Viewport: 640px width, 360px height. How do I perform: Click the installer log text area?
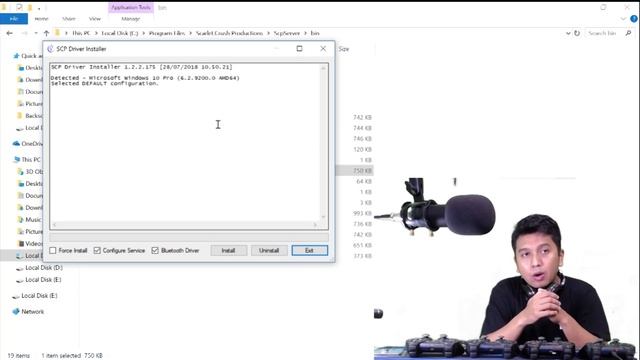pyautogui.click(x=186, y=143)
